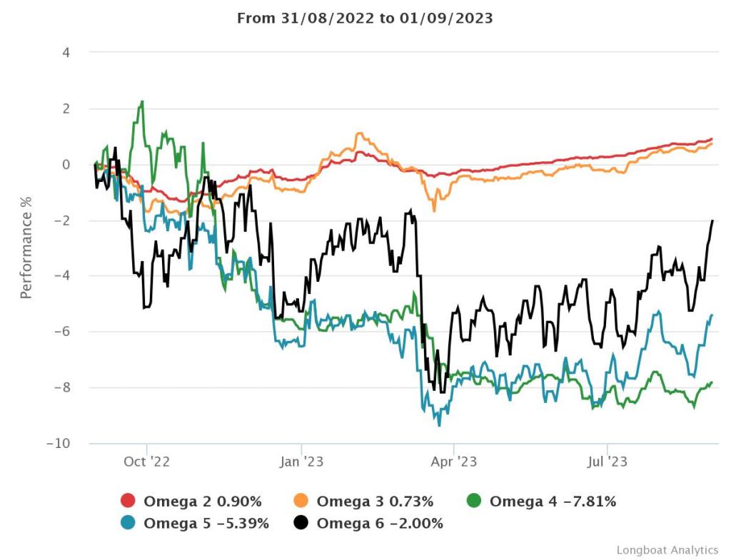731x560 pixels.
Task: Click the 4 y-axis tick label
Action: (66, 53)
